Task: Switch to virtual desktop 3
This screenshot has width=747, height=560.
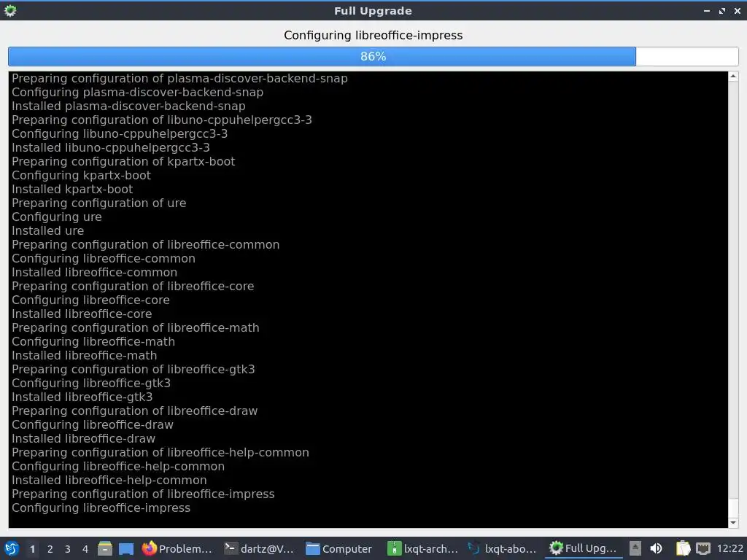Action: tap(68, 549)
